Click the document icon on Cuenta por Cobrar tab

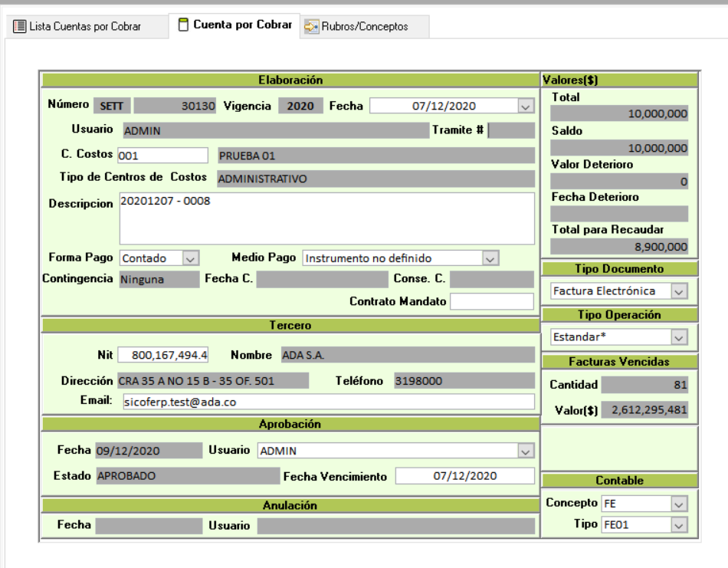pyautogui.click(x=183, y=25)
